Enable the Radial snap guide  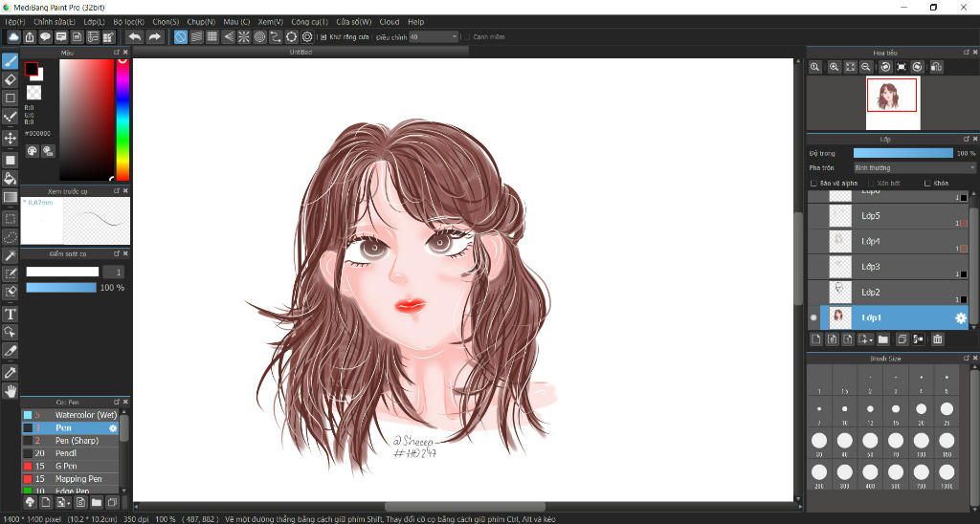pos(244,37)
